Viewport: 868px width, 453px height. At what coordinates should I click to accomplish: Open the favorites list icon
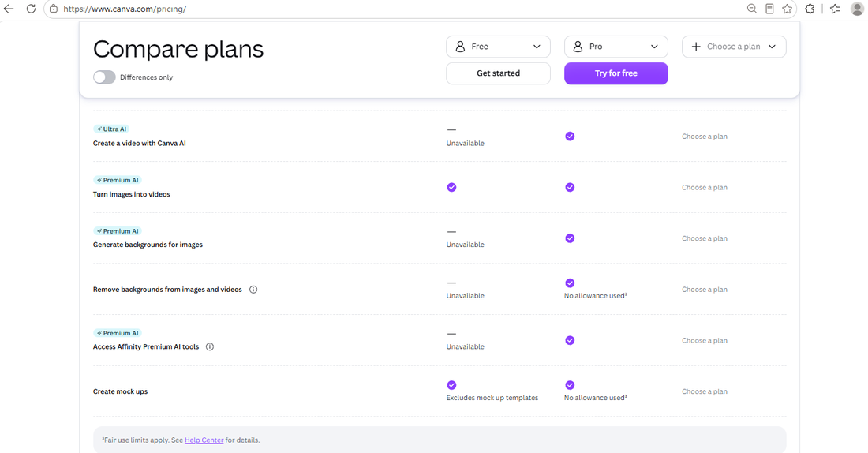coord(836,9)
